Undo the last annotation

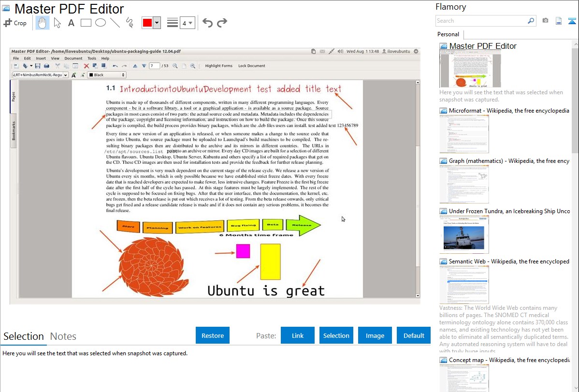pos(207,23)
